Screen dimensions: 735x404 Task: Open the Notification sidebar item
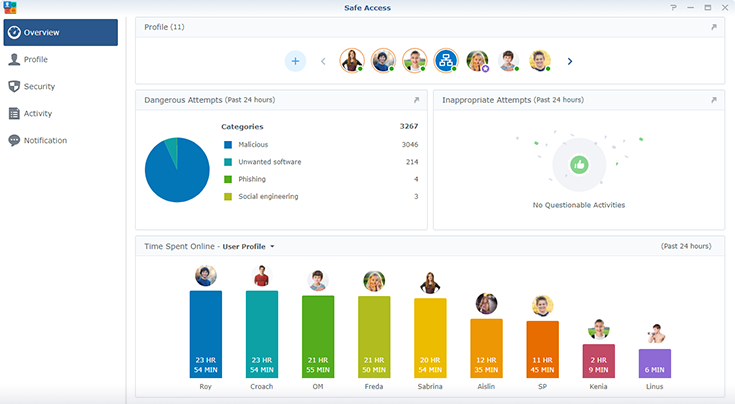[45, 141]
